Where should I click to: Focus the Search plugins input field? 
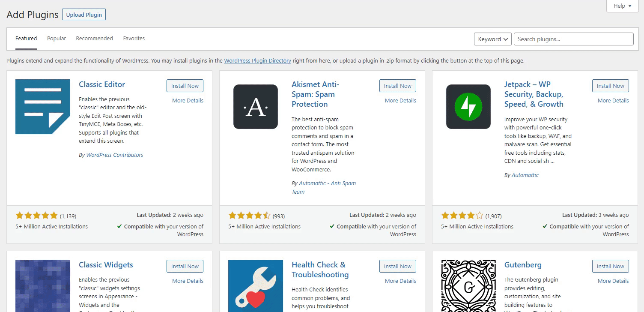pyautogui.click(x=574, y=39)
